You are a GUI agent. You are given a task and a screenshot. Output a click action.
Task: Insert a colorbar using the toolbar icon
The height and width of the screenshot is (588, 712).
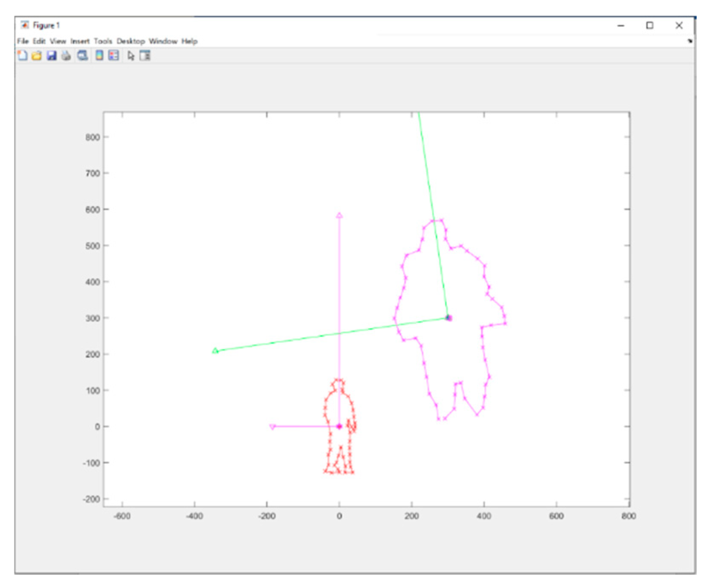(99, 55)
